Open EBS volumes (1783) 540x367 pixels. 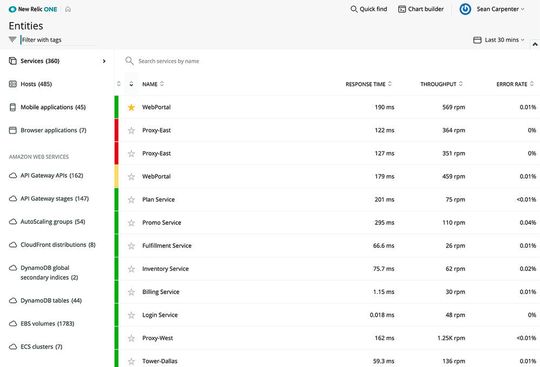click(x=47, y=323)
